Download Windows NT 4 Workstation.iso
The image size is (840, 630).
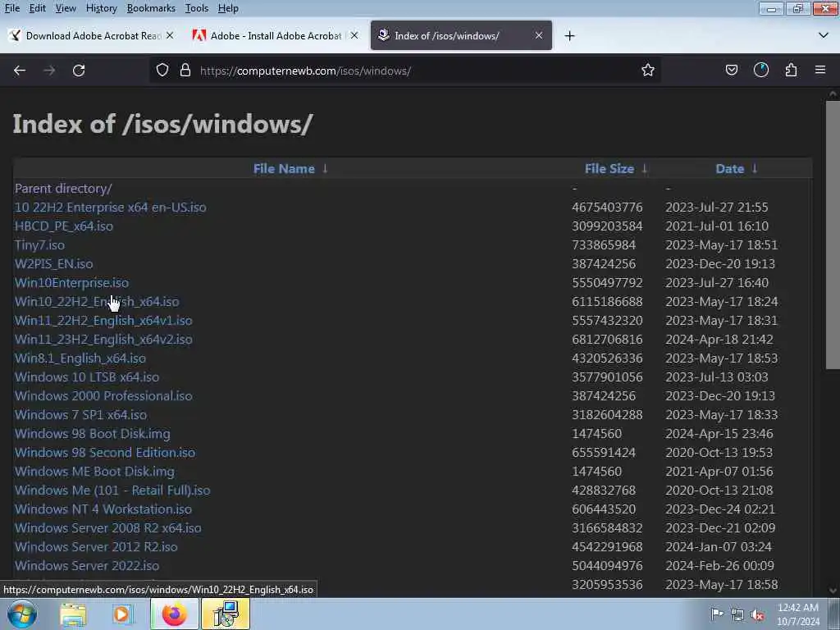pos(103,509)
